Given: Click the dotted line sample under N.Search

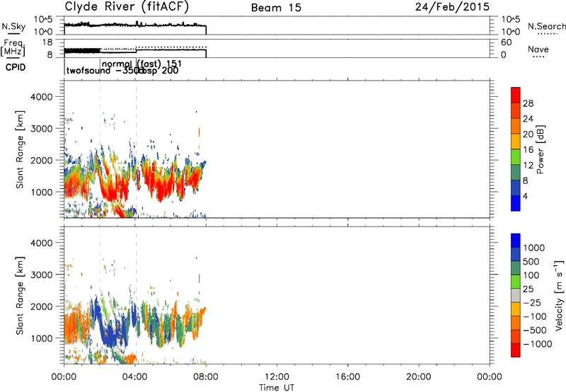Looking at the screenshot, I should tap(548, 34).
